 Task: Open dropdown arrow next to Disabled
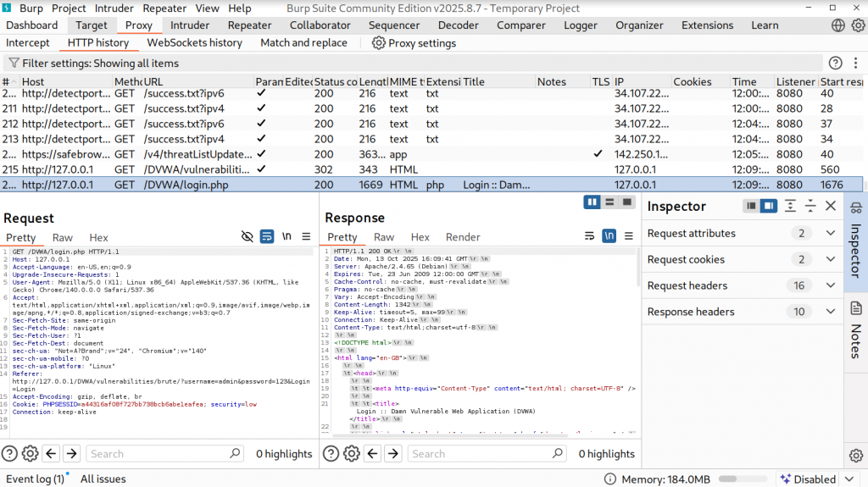[849, 479]
